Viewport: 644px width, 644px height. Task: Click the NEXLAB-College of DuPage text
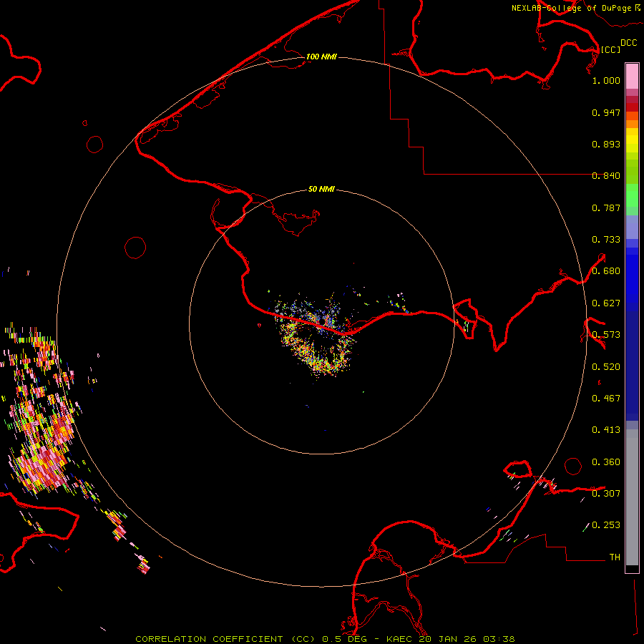pyautogui.click(x=571, y=8)
